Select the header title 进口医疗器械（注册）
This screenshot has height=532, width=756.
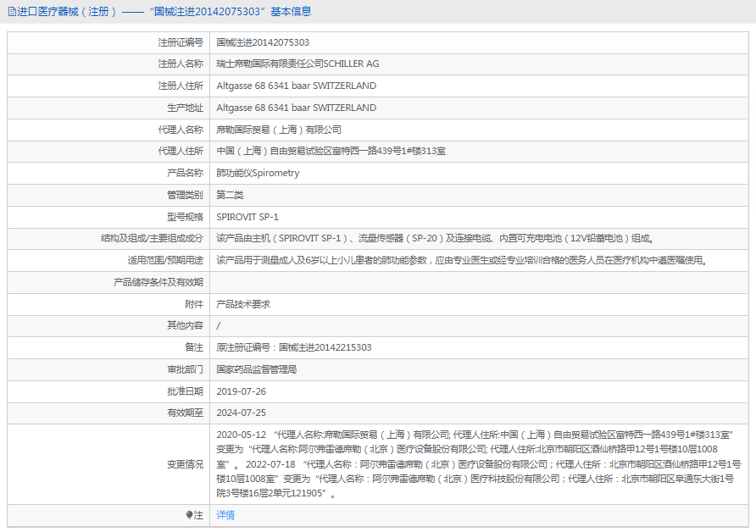click(67, 12)
